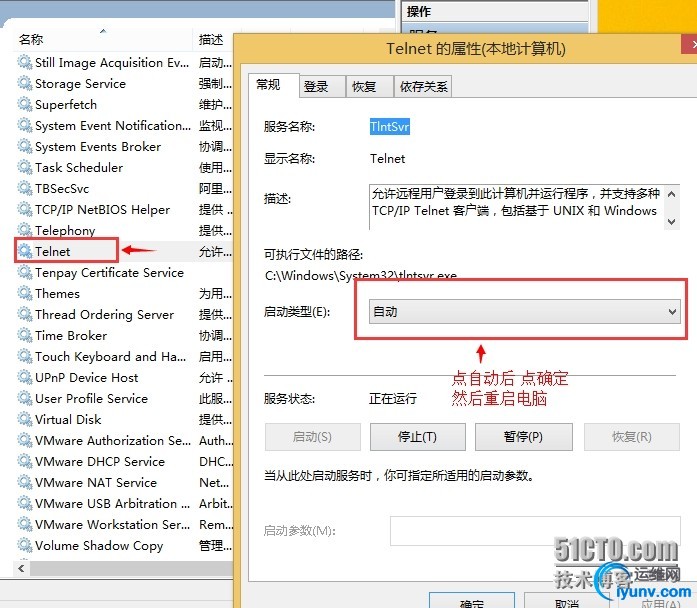The height and width of the screenshot is (608, 697).
Task: Click the System Events Broker gear icon
Action: (24, 146)
